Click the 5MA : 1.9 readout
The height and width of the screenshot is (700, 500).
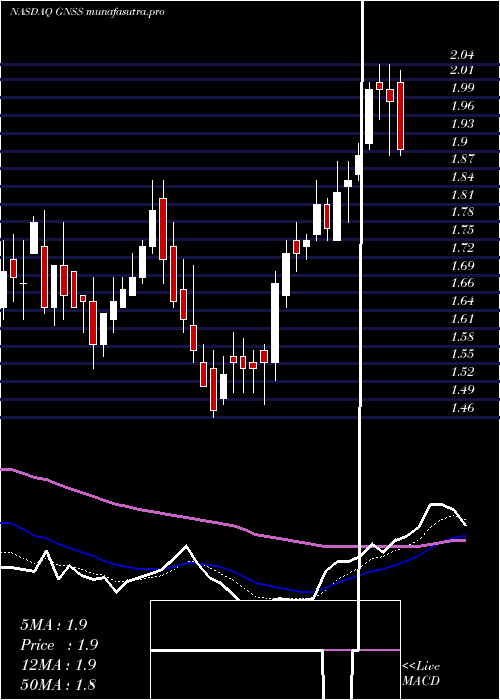coord(54,625)
